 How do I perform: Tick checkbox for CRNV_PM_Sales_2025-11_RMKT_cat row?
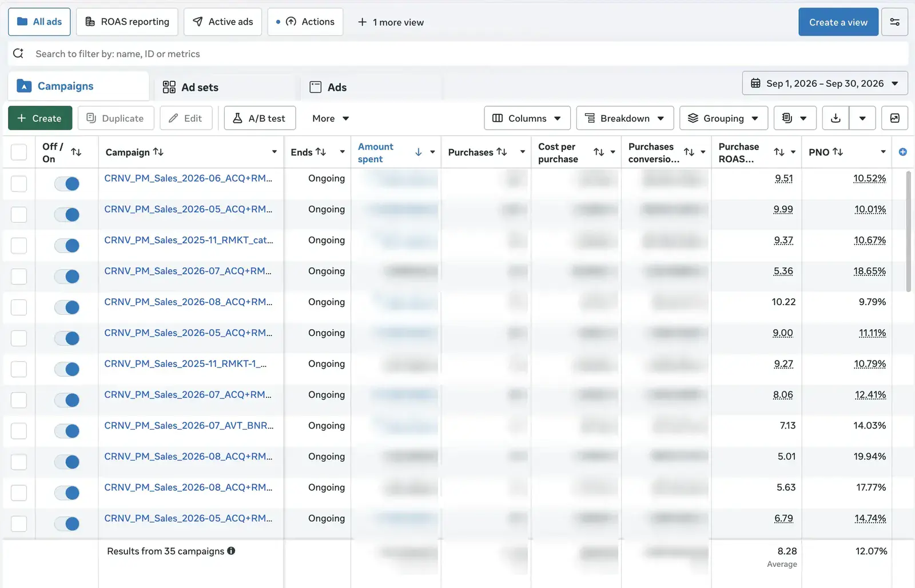(19, 245)
